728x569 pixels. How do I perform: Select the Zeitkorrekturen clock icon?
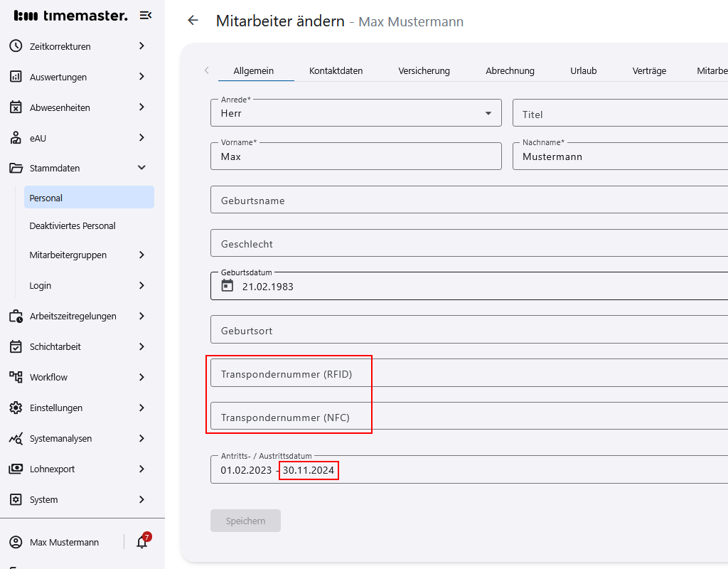[x=16, y=46]
